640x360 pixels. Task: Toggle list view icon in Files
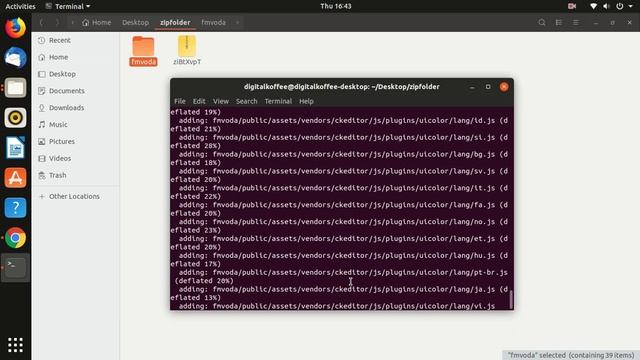[559, 22]
